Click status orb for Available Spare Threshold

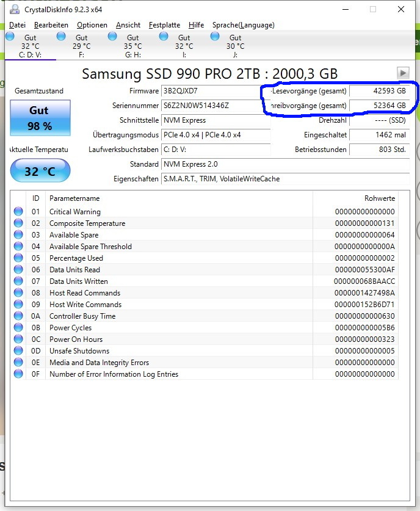18,247
